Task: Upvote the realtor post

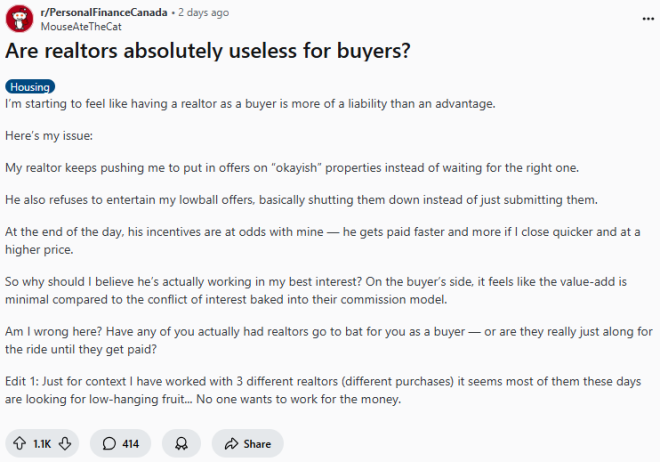Action: click(x=19, y=443)
